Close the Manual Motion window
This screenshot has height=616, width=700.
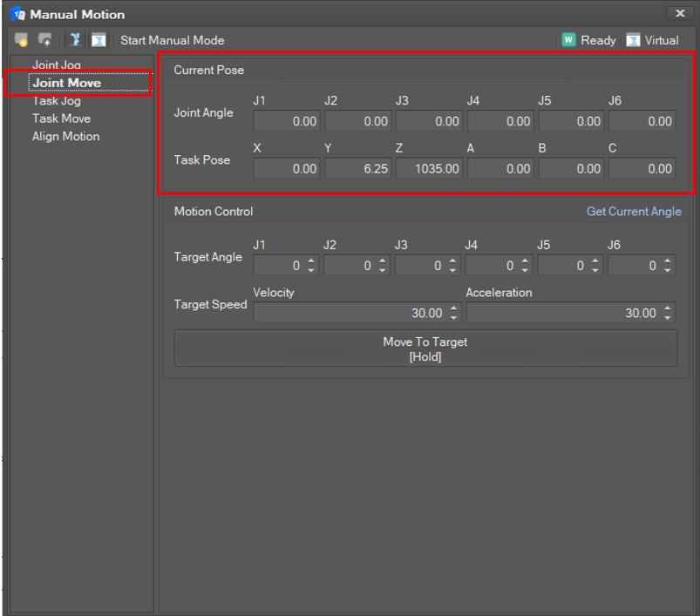coord(680,13)
